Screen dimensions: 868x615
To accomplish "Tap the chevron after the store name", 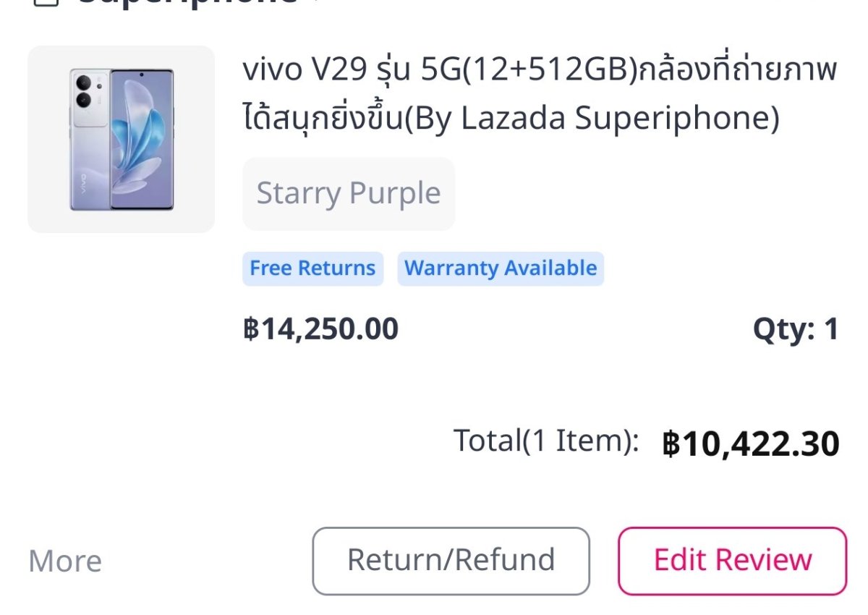I will pos(316,3).
